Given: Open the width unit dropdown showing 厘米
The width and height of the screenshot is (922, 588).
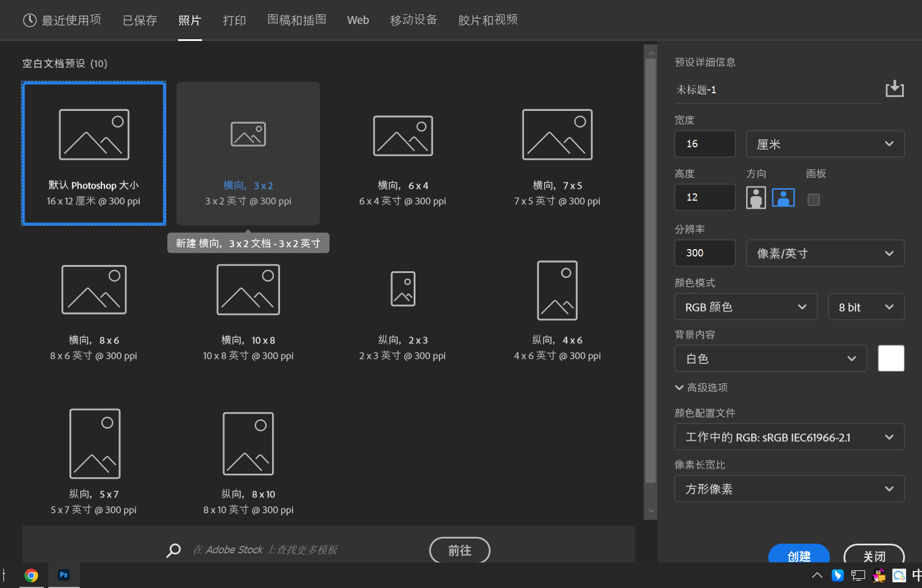Looking at the screenshot, I should pos(825,144).
